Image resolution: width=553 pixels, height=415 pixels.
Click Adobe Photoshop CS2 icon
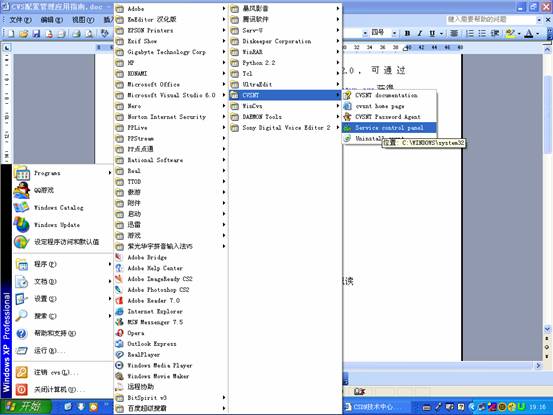[x=120, y=290]
